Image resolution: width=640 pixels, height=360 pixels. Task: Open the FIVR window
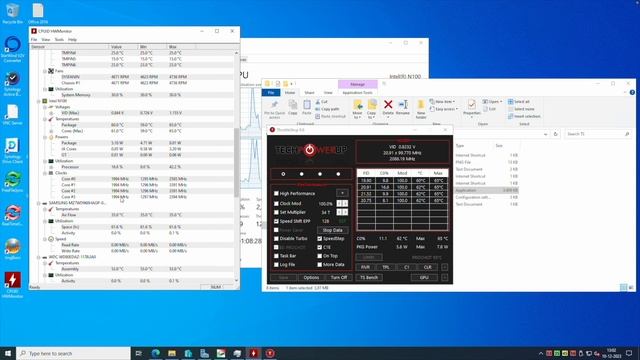(365, 267)
